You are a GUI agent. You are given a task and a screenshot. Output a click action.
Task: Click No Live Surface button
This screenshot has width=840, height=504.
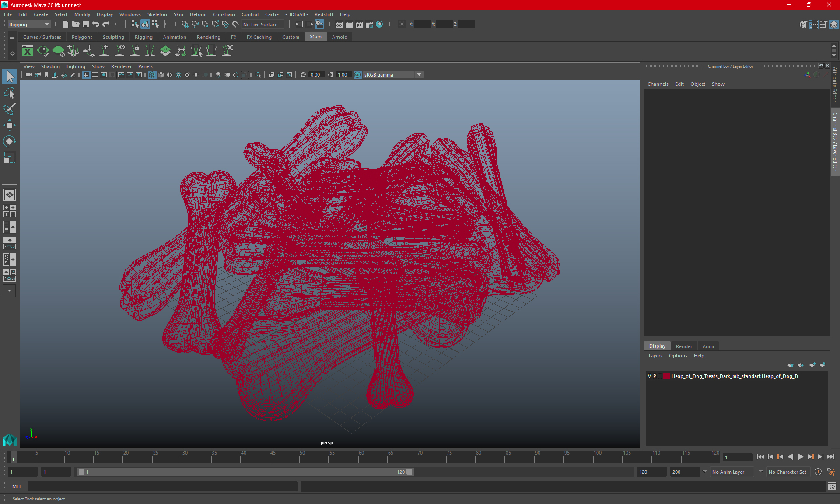260,24
